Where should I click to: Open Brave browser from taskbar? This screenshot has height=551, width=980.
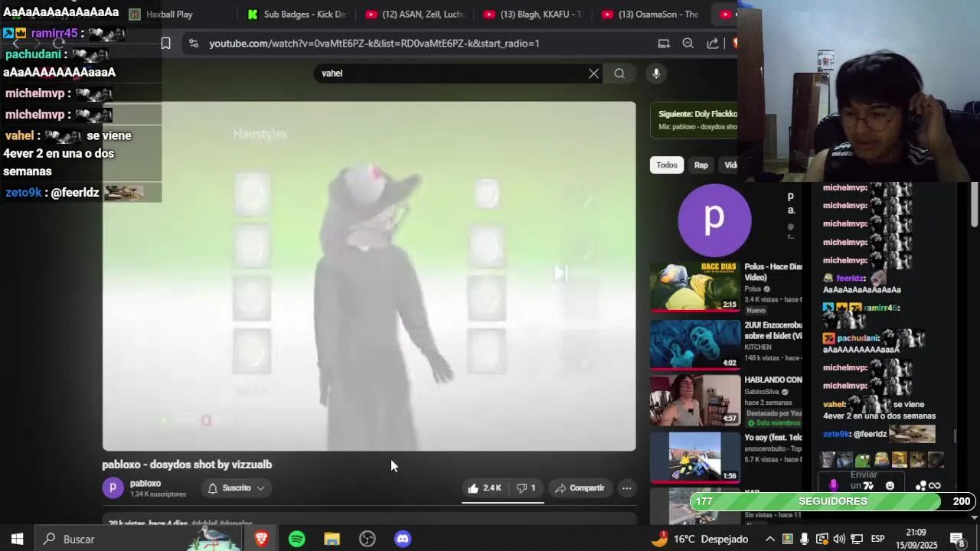262,539
